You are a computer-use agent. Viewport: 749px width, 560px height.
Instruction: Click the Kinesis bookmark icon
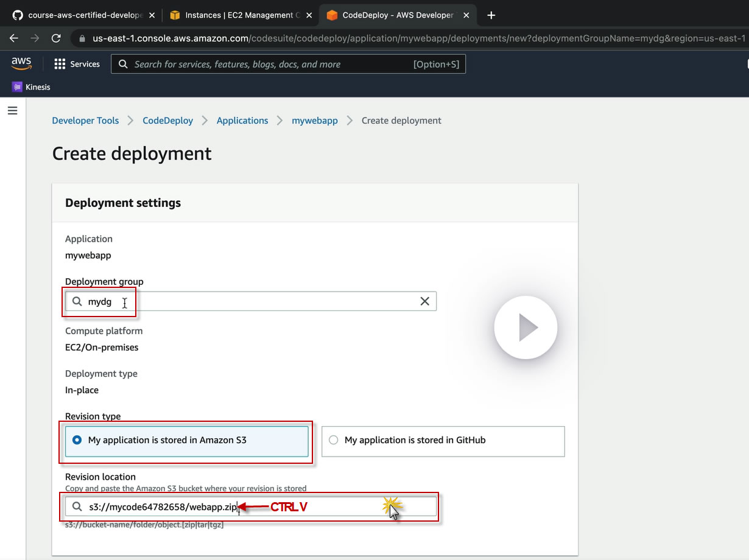tap(17, 87)
